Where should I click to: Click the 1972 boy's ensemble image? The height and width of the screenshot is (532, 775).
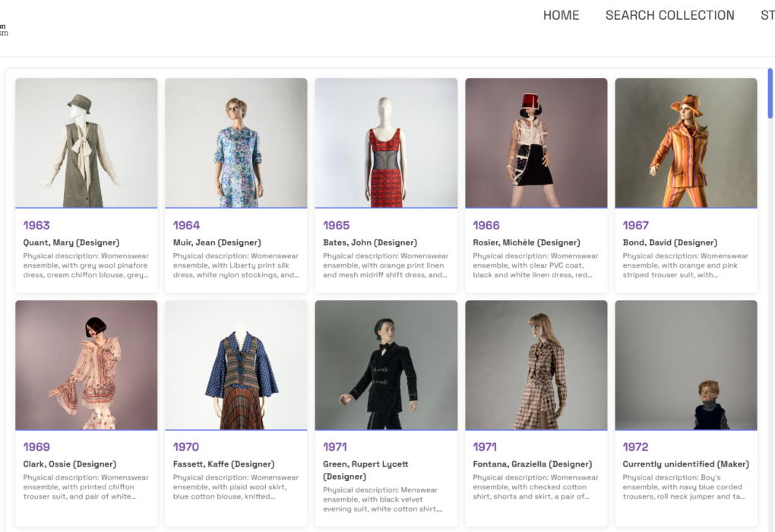685,365
